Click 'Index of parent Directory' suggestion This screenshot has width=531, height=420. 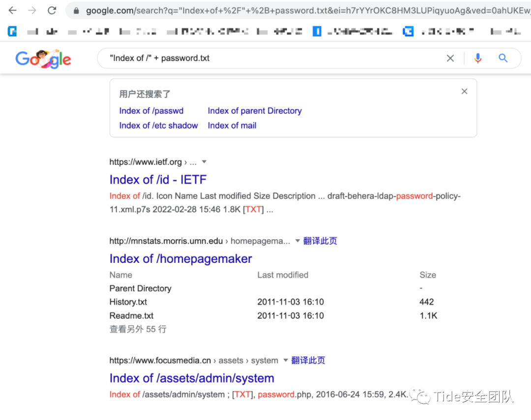click(254, 111)
